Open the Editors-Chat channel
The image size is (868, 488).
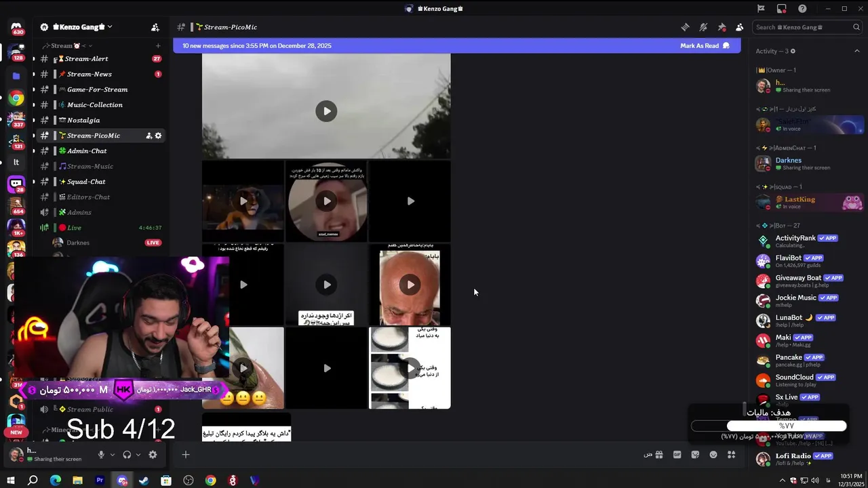click(100, 197)
